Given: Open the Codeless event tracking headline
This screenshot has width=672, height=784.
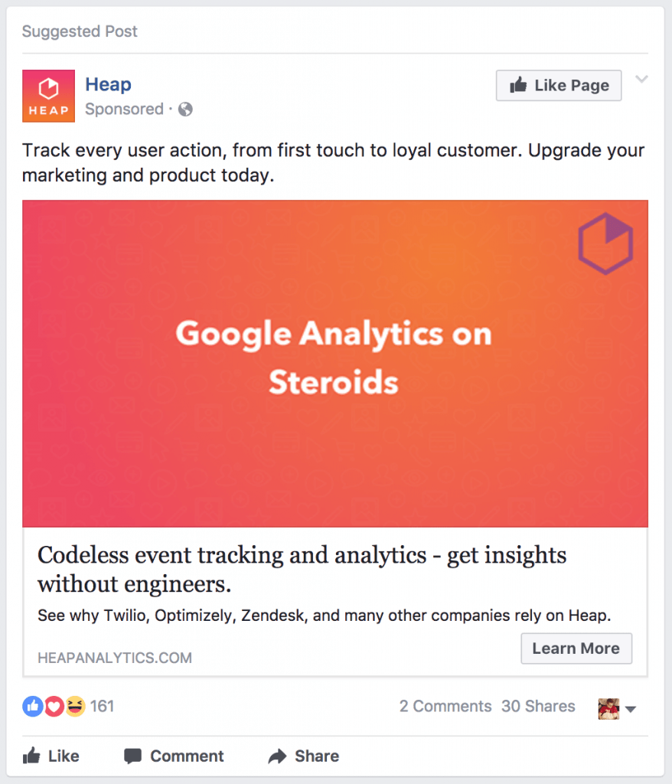Looking at the screenshot, I should (302, 570).
